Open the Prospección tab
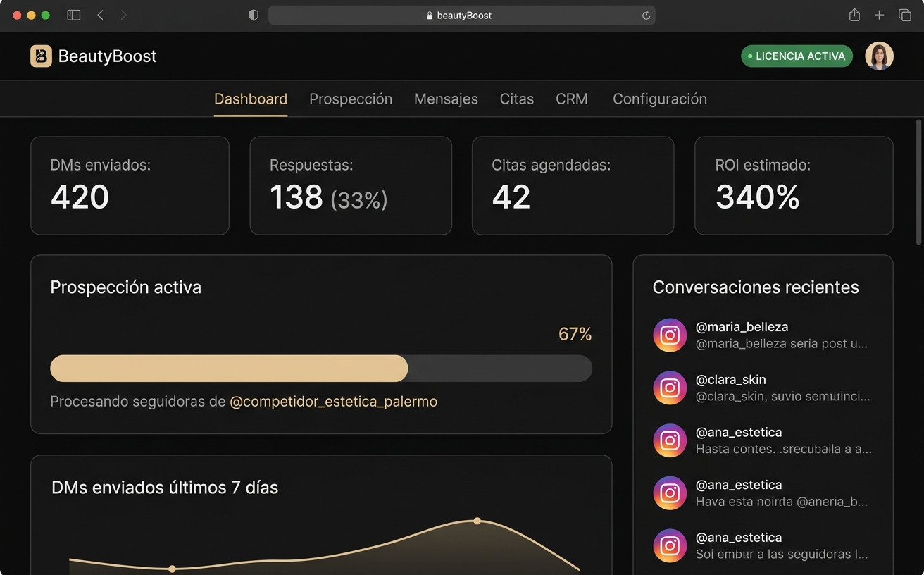Screen dimensions: 924x575 351,99
